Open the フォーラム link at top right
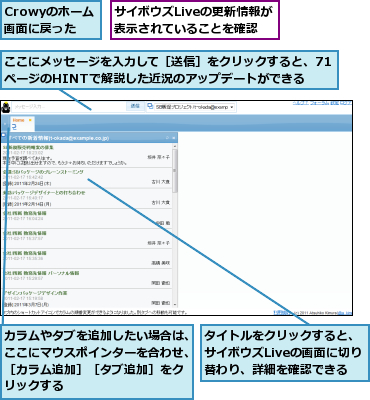 (x=319, y=103)
